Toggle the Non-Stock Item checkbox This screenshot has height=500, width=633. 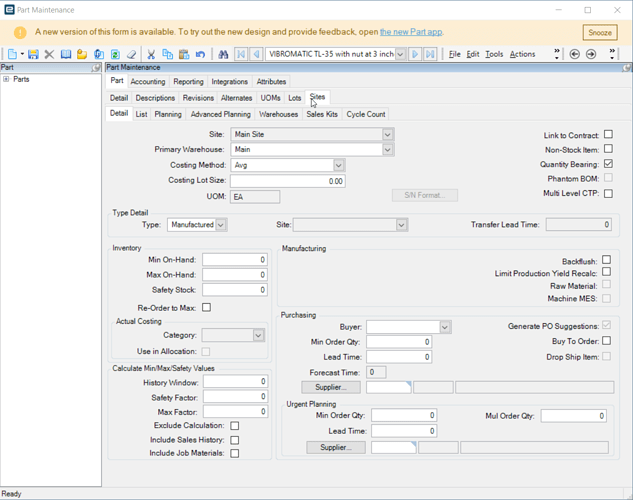(608, 149)
